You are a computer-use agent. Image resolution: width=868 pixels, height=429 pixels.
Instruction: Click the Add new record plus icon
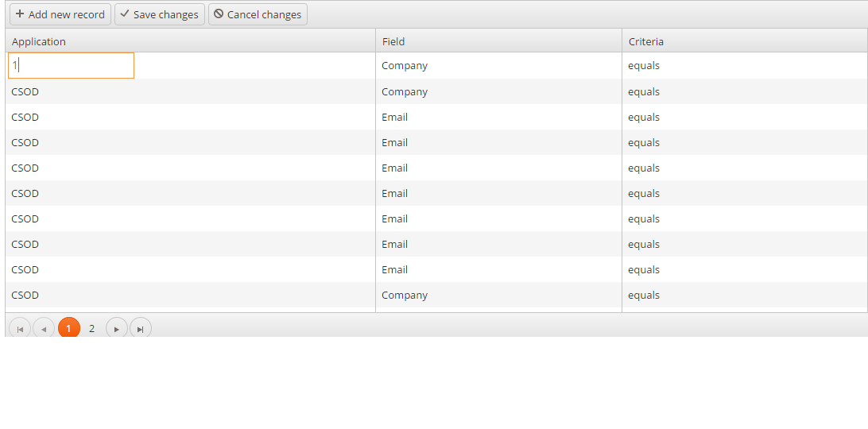(x=20, y=14)
